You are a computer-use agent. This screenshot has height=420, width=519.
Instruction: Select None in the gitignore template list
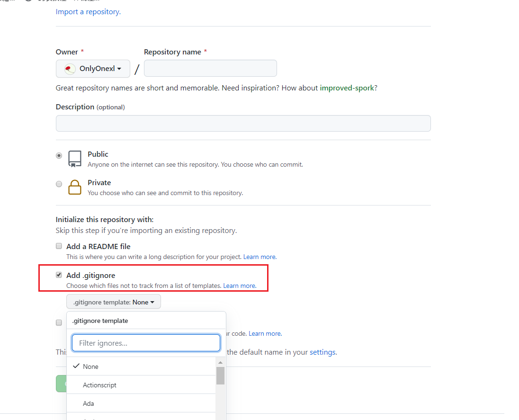tap(141, 366)
